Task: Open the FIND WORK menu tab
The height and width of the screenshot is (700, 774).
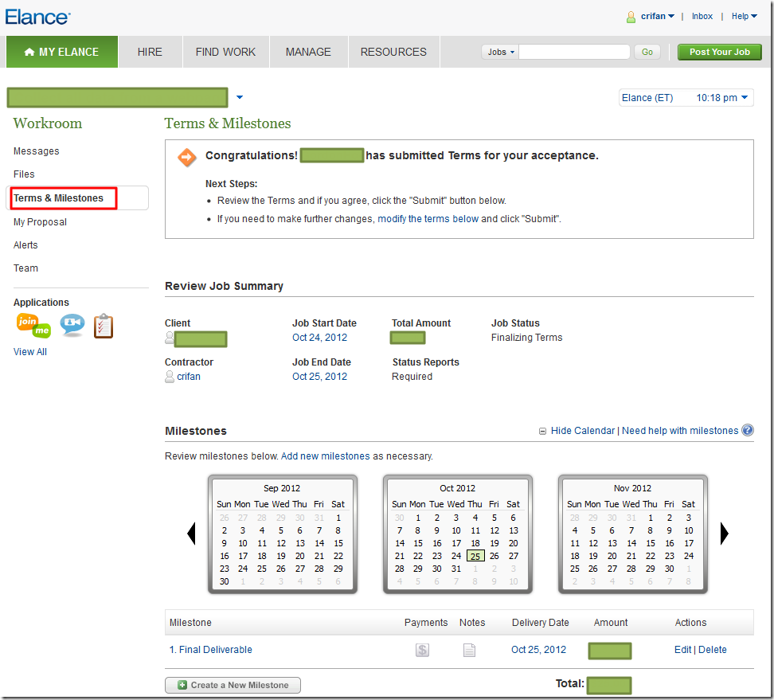Action: tap(225, 52)
